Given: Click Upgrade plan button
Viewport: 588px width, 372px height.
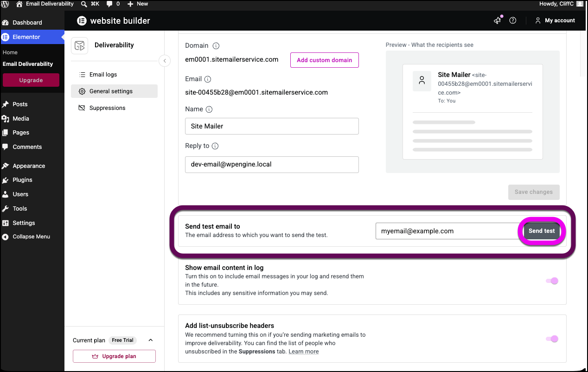Looking at the screenshot, I should (x=114, y=356).
